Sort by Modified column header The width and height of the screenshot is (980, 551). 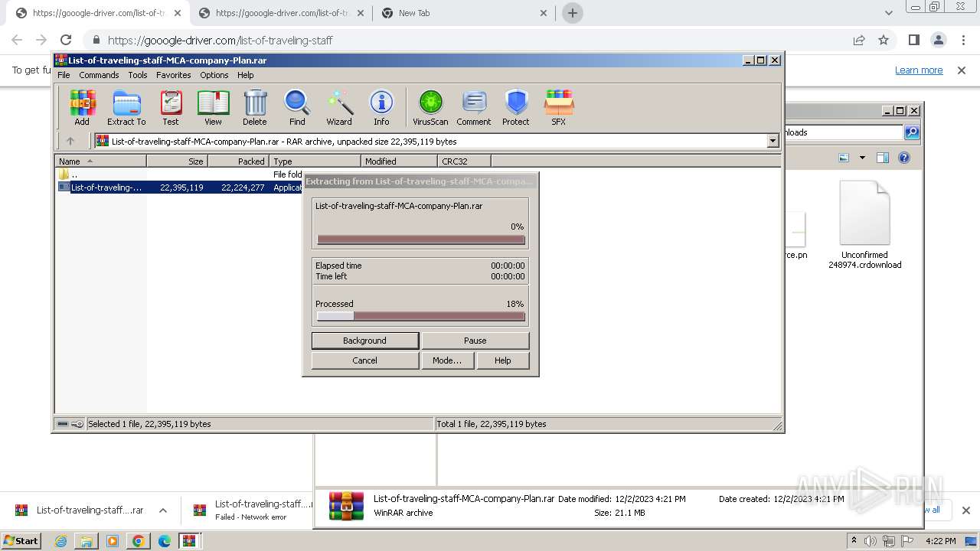coord(399,161)
